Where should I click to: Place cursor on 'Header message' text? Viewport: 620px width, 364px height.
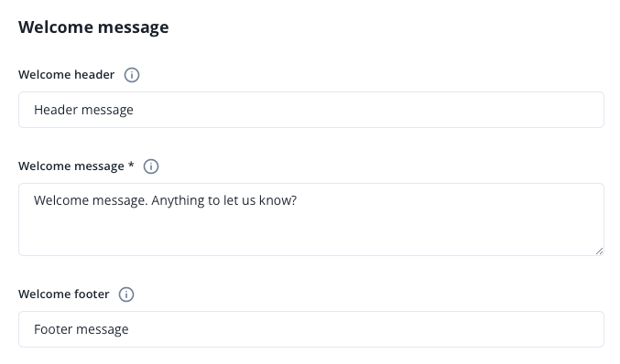[x=83, y=110]
